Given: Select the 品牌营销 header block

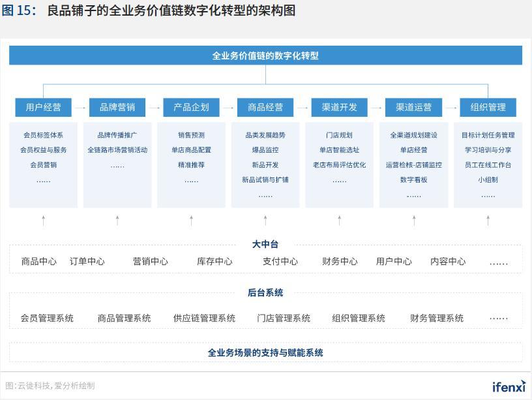Looking at the screenshot, I should click(117, 107).
